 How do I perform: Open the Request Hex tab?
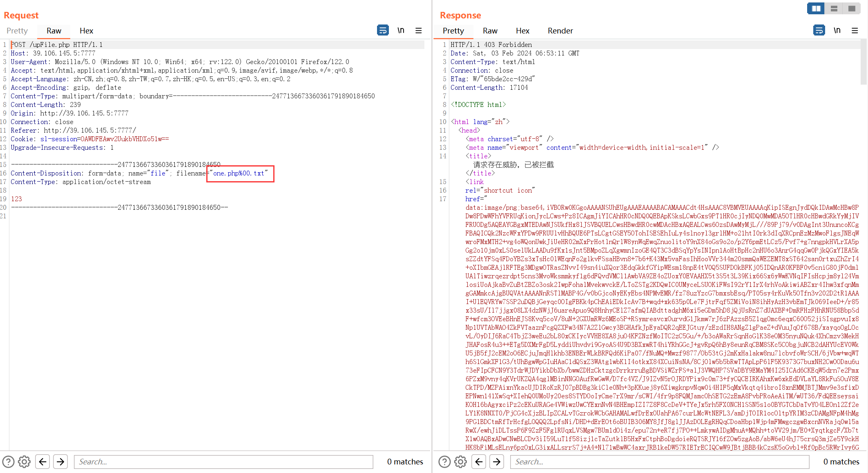(x=86, y=31)
